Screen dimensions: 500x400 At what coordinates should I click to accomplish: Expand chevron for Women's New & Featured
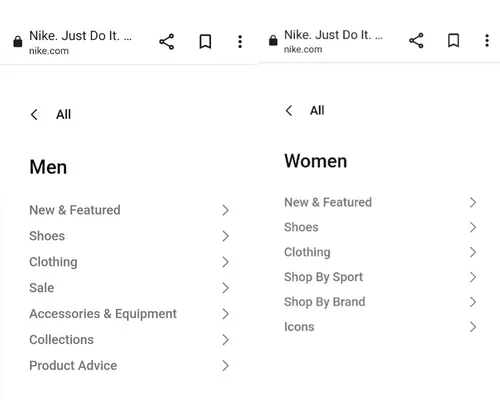click(473, 202)
